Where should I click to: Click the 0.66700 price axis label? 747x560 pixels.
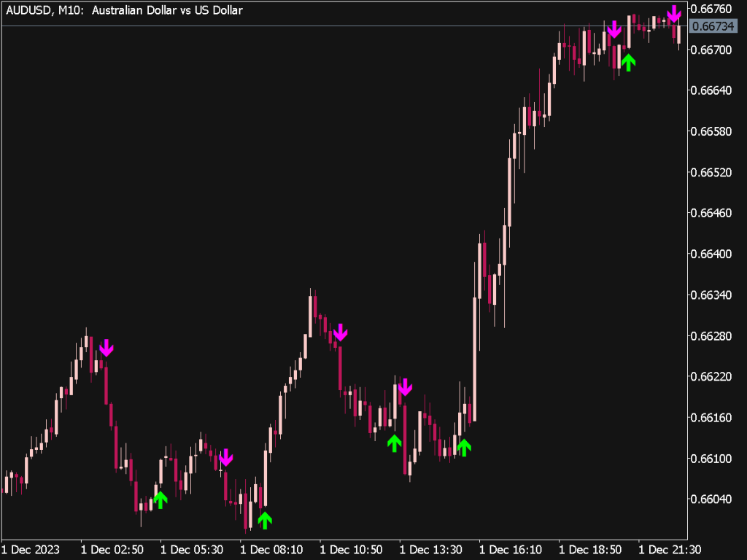point(711,50)
